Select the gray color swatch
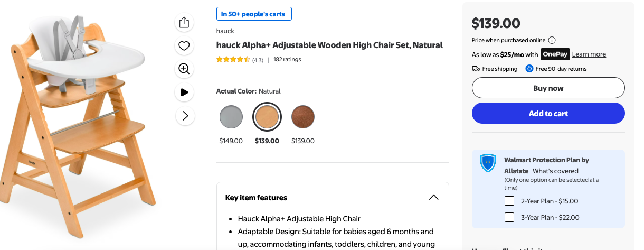 click(231, 117)
